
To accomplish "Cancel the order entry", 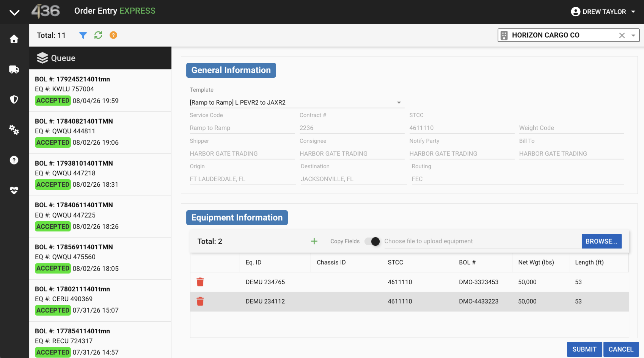I will (621, 349).
